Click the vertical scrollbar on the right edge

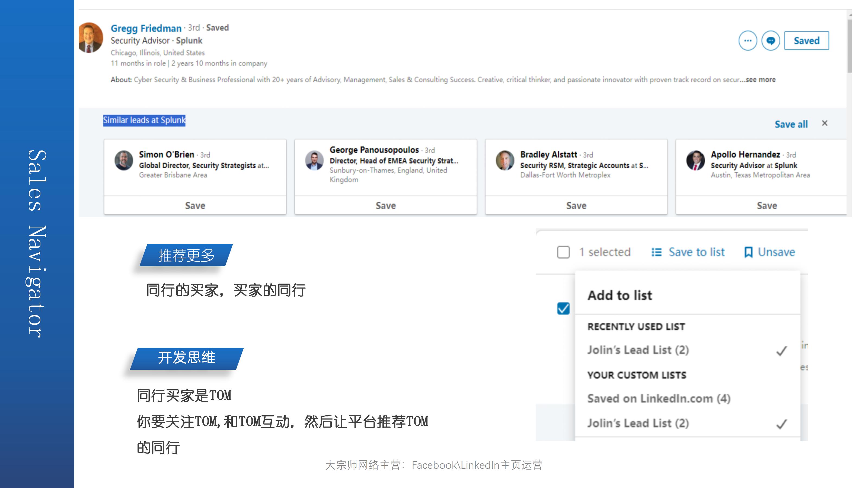pos(850,46)
